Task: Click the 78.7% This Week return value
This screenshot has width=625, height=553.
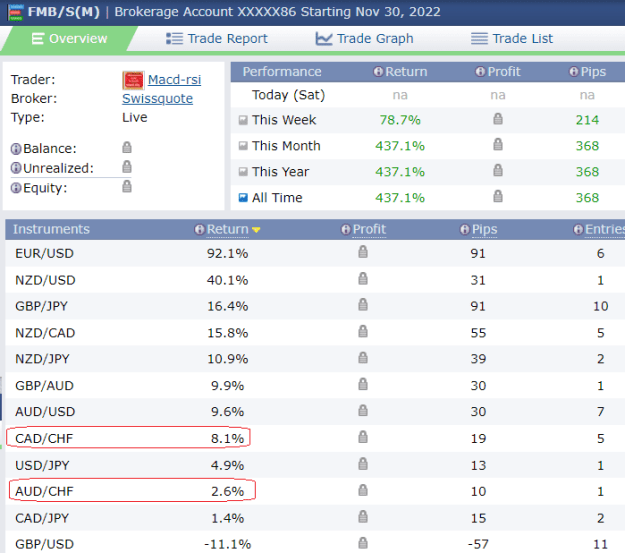Action: (400, 120)
